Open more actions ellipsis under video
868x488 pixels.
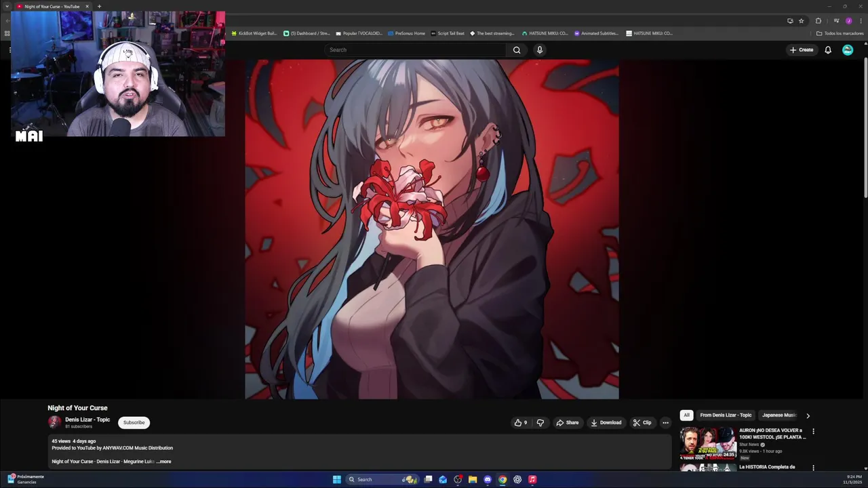point(665,422)
